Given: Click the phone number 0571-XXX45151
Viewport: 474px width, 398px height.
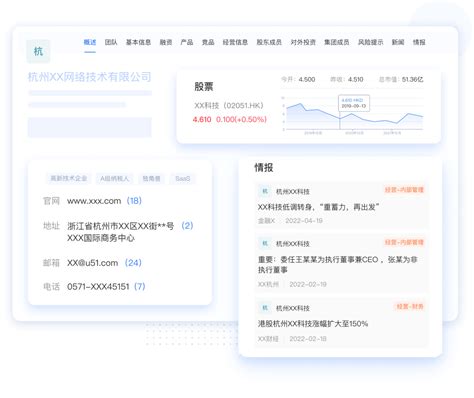Looking at the screenshot, I should point(98,287).
